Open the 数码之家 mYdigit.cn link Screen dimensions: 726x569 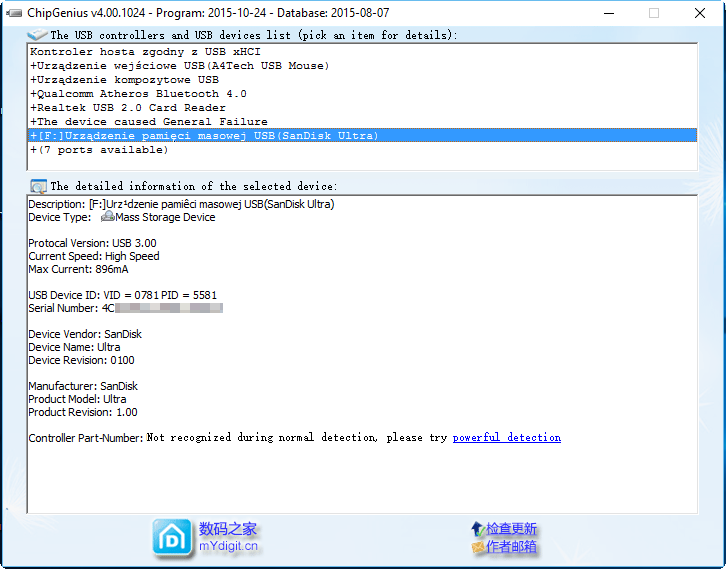(228, 537)
